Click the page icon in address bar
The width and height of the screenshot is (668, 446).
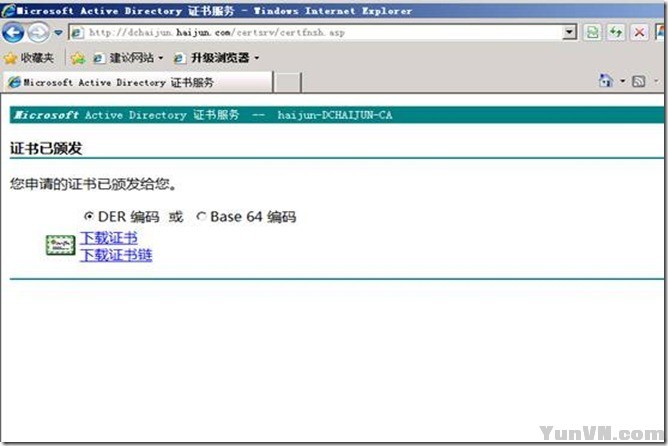(x=78, y=33)
